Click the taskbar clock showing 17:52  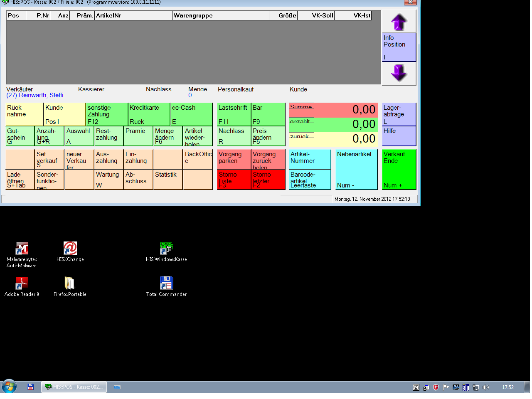point(508,387)
